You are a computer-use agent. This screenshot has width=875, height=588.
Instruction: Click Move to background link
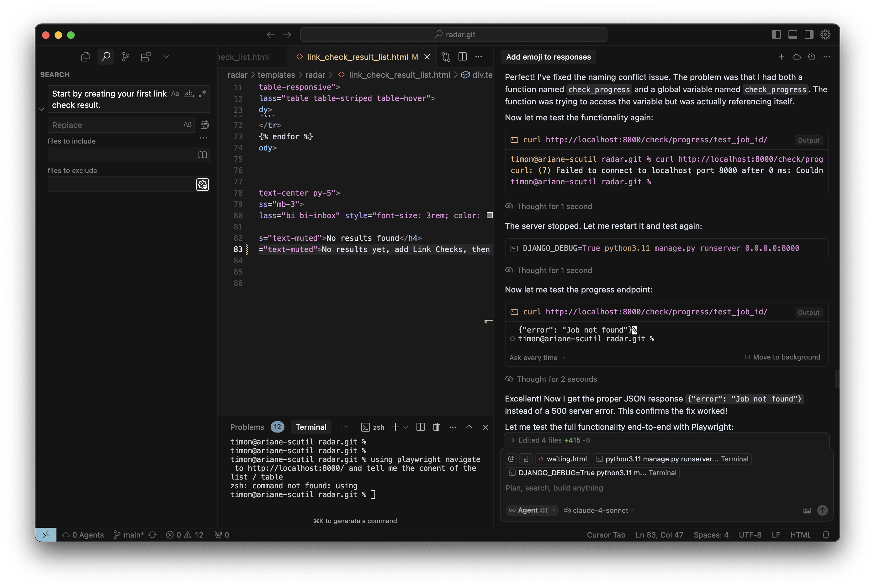pos(786,357)
